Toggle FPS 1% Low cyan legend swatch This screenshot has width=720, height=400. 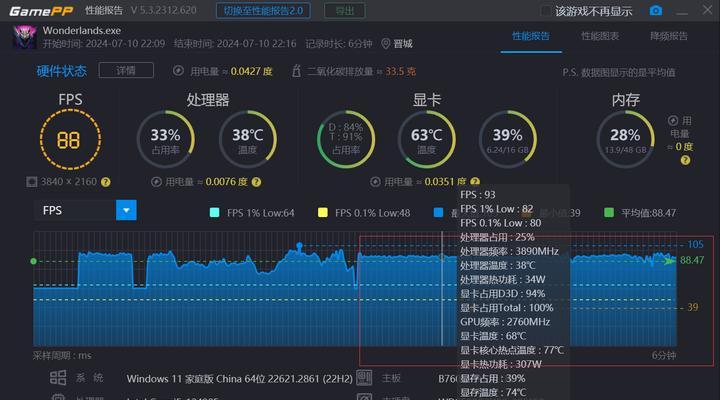click(214, 213)
